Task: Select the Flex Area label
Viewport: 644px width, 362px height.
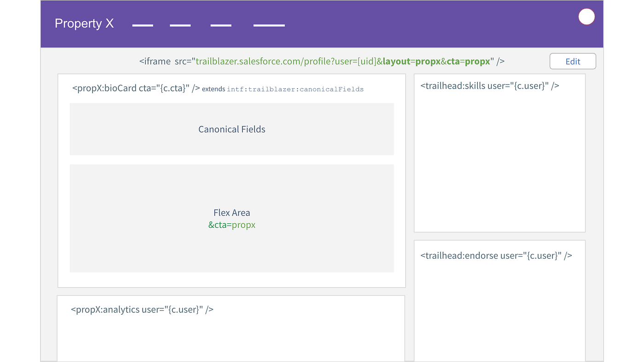Action: [232, 213]
